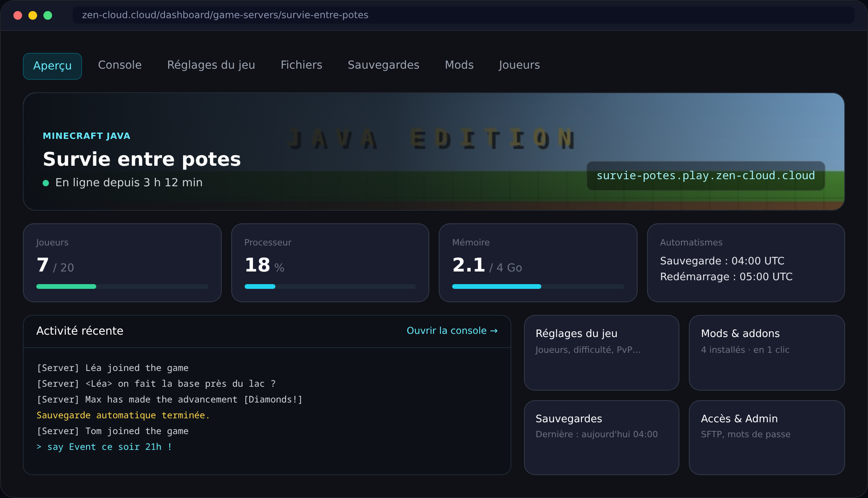This screenshot has height=498, width=868.
Task: Click the 7 / 20 players value
Action: [x=55, y=265]
